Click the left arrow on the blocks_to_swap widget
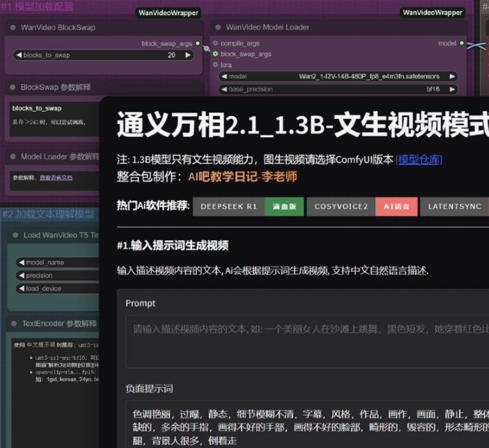Image resolution: width=489 pixels, height=448 pixels. pos(19,55)
